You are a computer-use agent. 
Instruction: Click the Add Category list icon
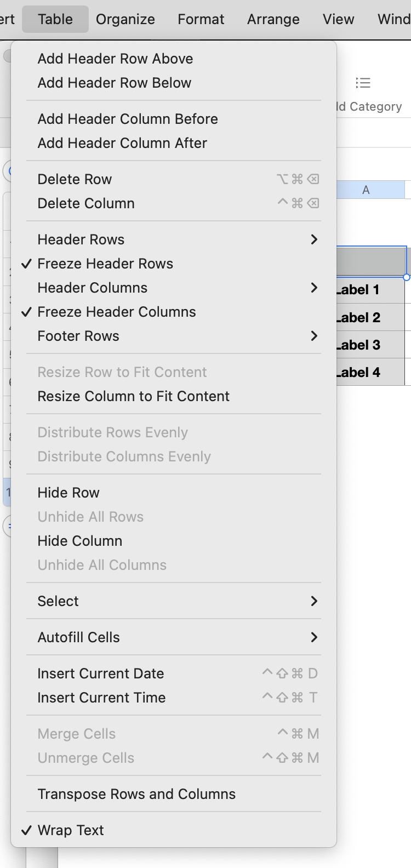[363, 83]
